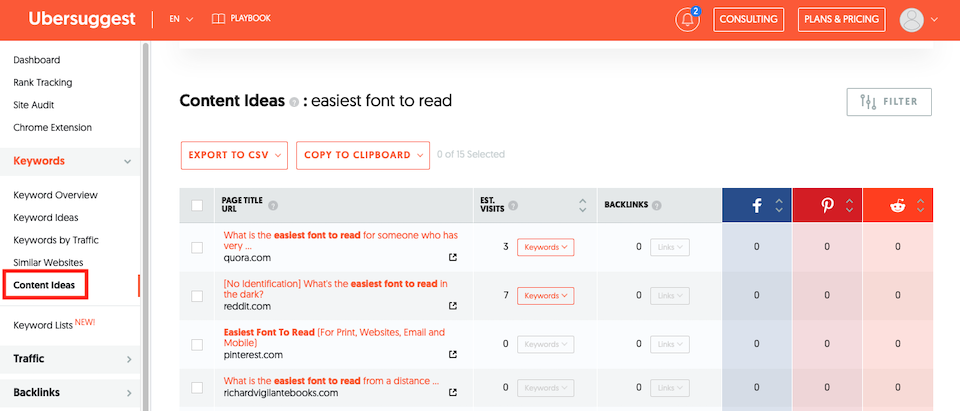Sort by the Est. Visits column arrows
Image resolution: width=960 pixels, height=411 pixels.
[x=583, y=206]
